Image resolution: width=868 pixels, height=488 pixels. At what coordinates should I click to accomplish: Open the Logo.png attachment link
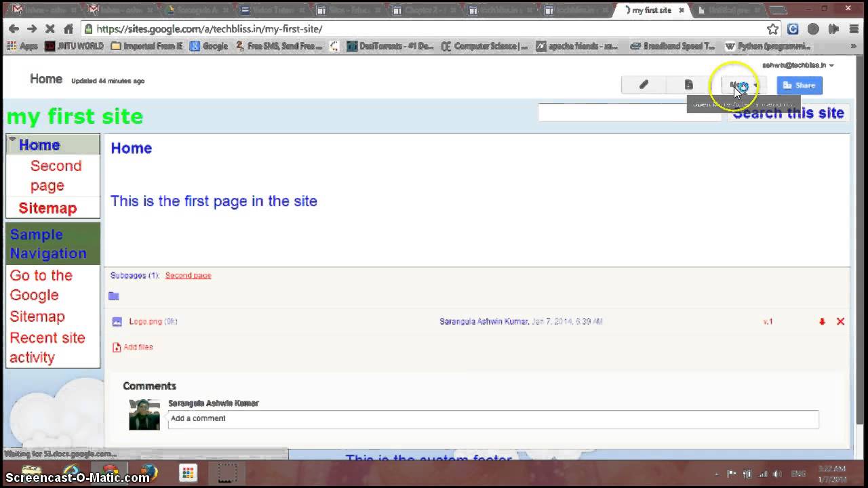146,321
